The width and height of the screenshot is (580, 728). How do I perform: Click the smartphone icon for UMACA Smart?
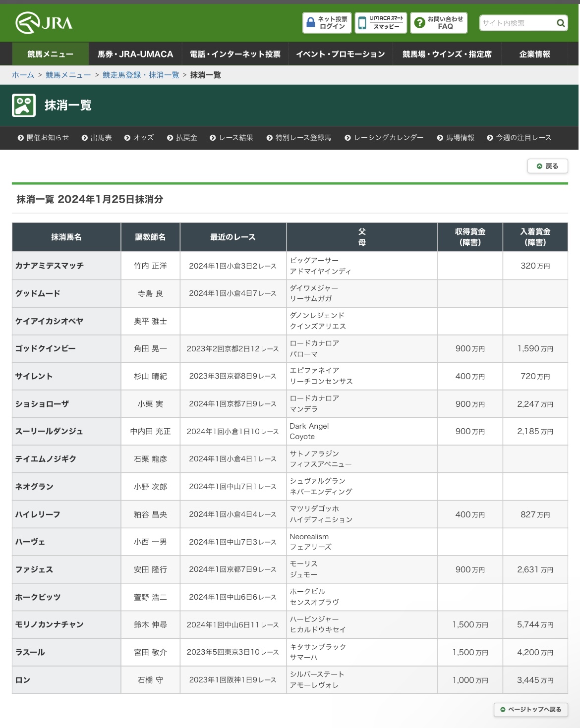pos(362,23)
